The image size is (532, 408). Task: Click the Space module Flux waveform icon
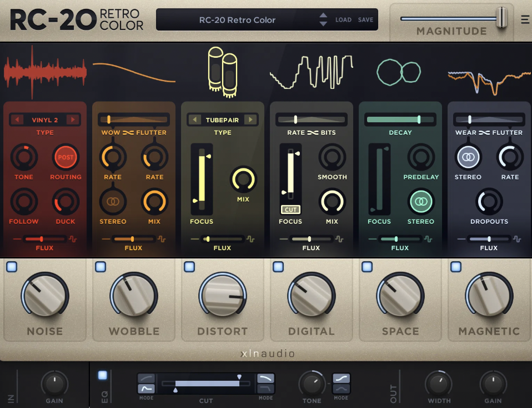pos(429,239)
